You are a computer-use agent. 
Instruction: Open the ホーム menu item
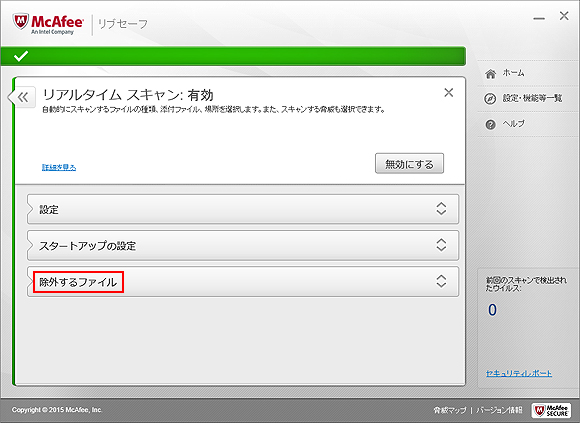[x=513, y=73]
